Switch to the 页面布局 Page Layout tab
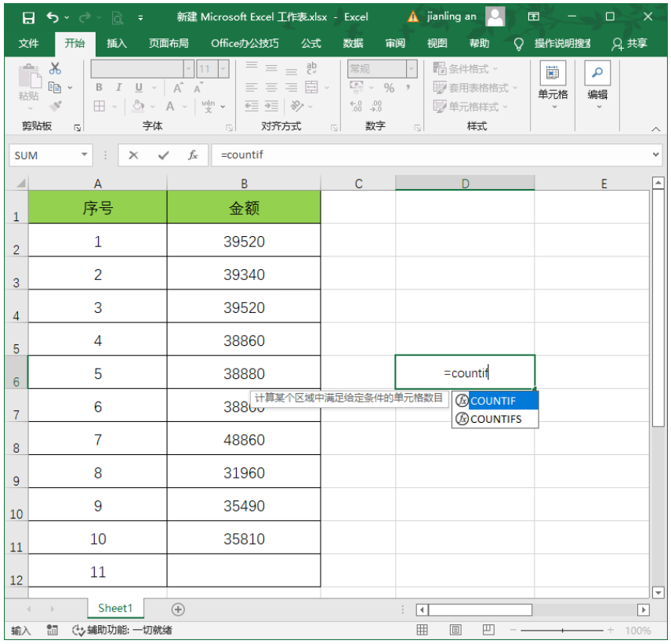This screenshot has height=644, width=671. click(x=169, y=43)
